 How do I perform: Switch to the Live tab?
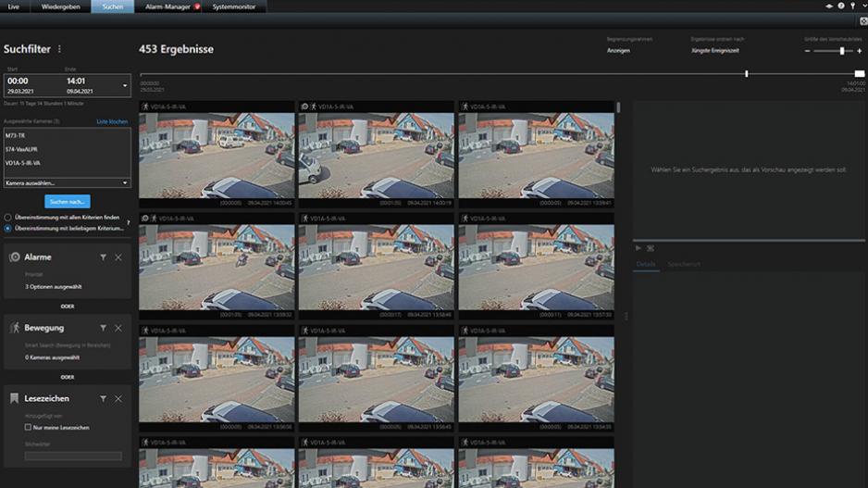[x=13, y=6]
